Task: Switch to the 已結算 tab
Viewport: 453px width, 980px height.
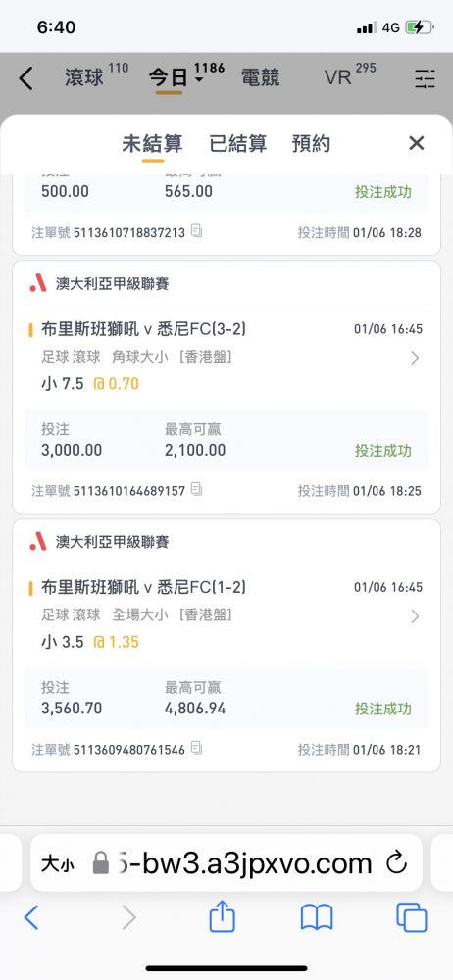Action: [237, 144]
